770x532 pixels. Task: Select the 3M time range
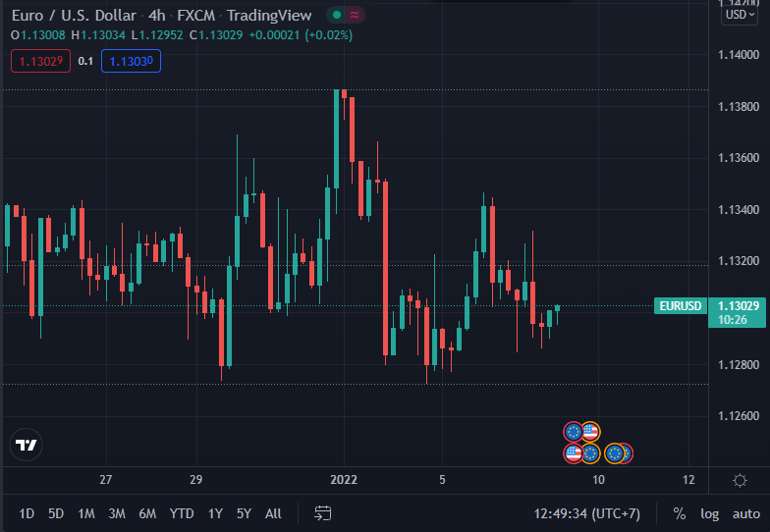(116, 514)
